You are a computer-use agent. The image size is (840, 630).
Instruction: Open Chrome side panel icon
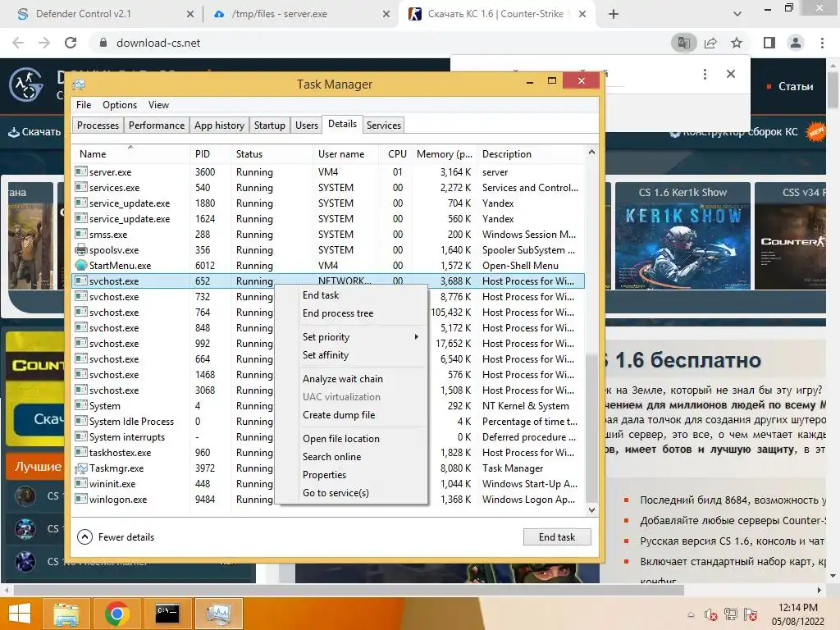click(x=769, y=43)
